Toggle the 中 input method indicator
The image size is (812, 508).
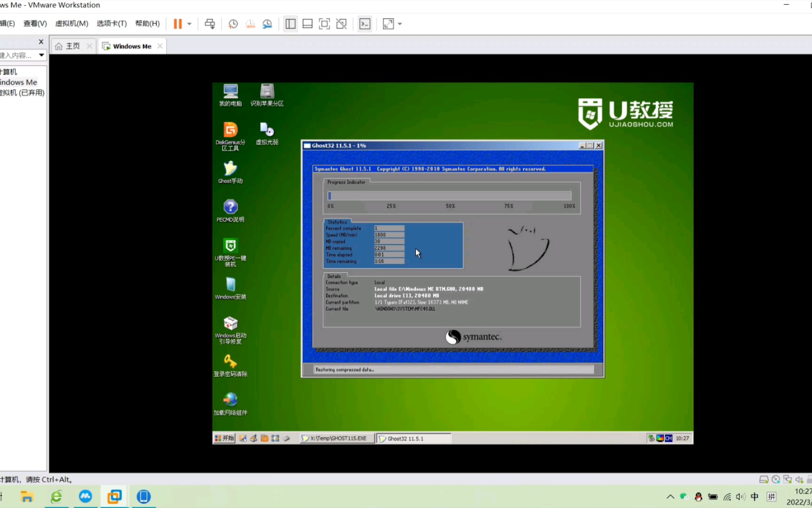pos(755,497)
